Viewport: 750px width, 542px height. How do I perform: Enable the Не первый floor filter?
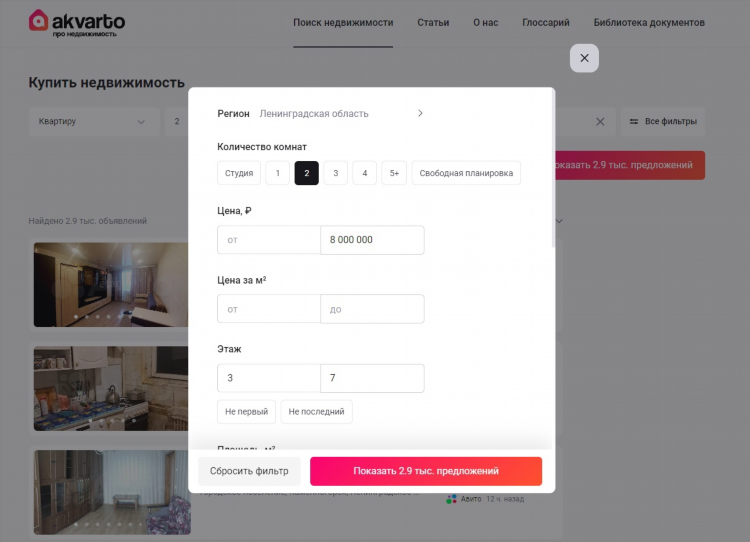[x=246, y=411]
